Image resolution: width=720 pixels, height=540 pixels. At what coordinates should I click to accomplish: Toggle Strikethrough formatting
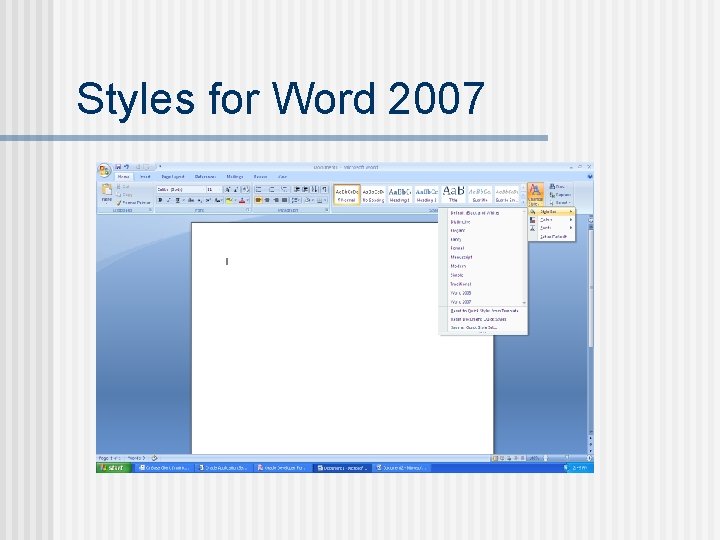(191, 200)
